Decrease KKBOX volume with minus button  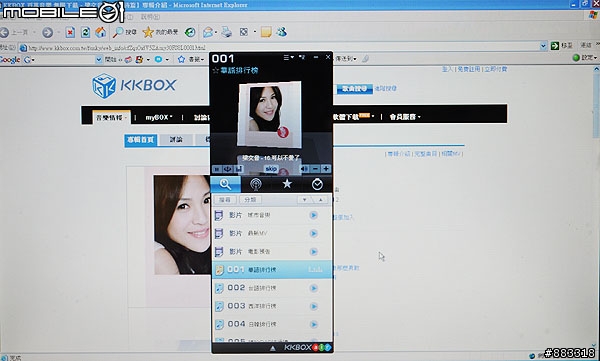pyautogui.click(x=315, y=169)
